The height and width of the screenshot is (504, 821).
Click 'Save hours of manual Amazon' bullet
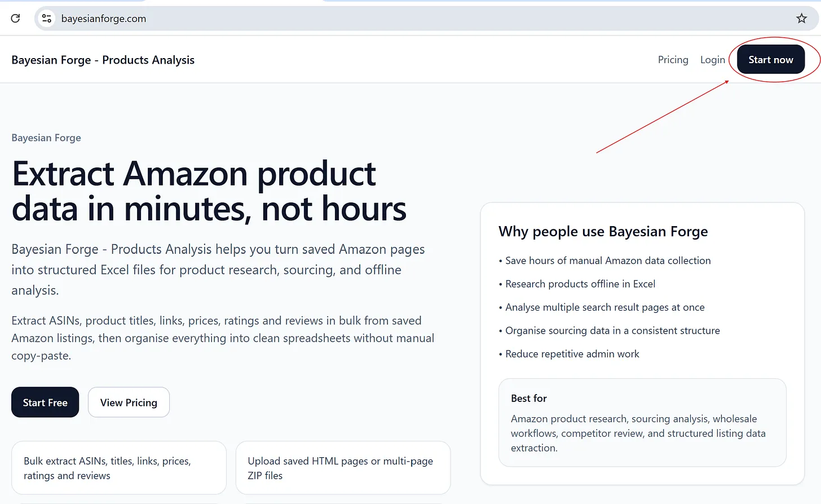607,260
